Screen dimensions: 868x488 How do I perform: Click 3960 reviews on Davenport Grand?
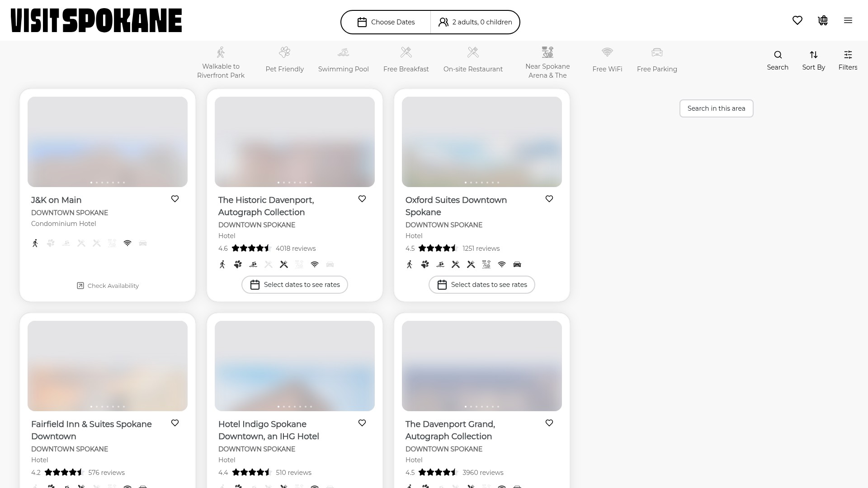pos(483,473)
